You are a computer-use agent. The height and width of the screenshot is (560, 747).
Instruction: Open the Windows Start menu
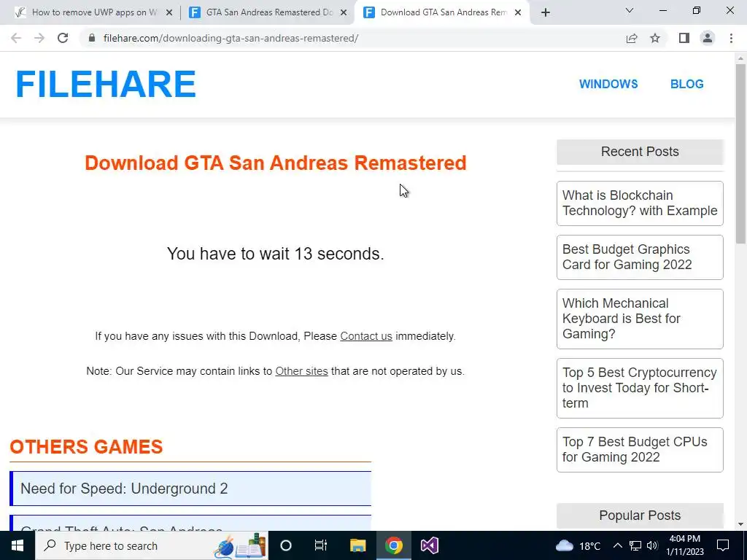click(x=18, y=545)
